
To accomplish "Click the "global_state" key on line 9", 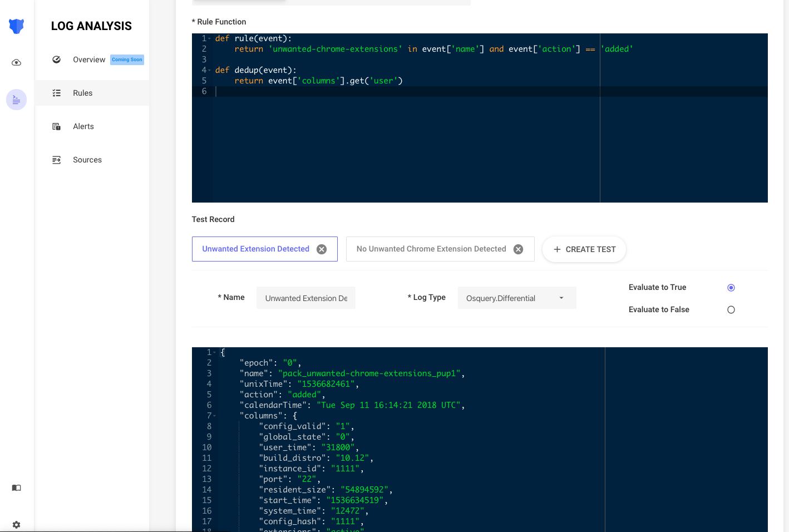I will [x=292, y=437].
